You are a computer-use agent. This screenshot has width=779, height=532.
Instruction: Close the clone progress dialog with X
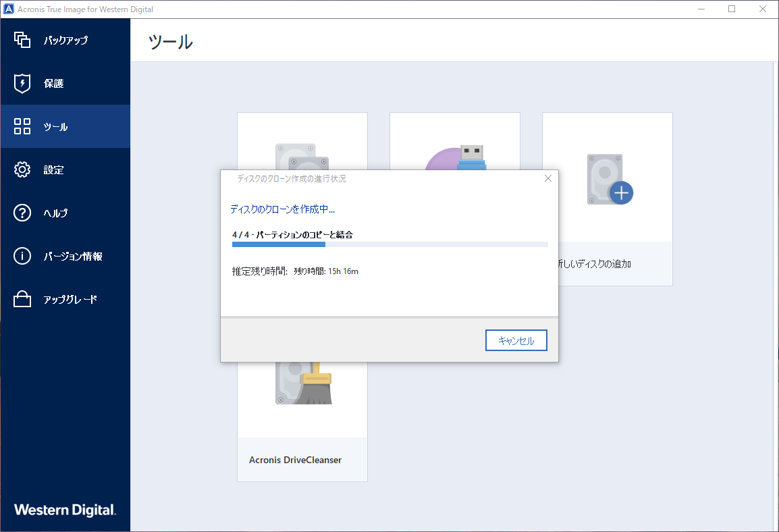tap(548, 178)
